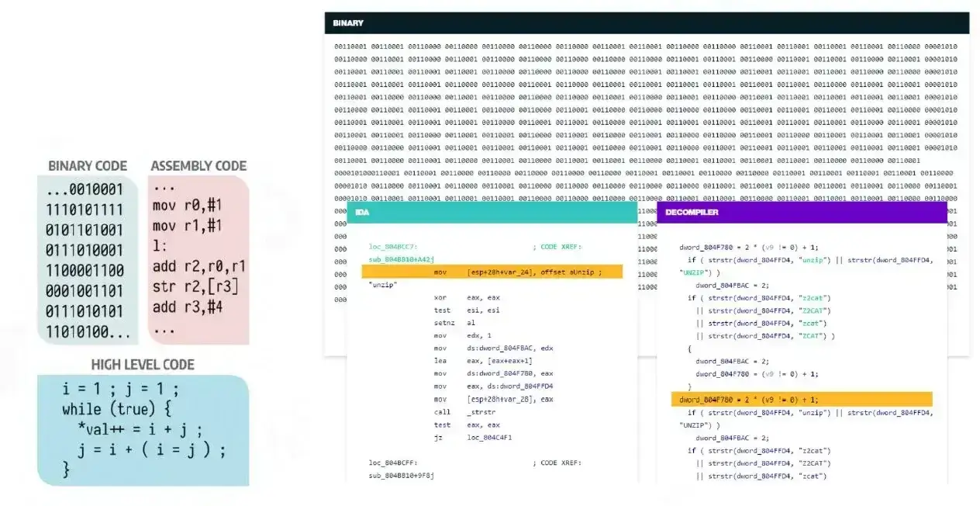Click the BINARY panel header
Screen dimensions: 980x506
pos(647,23)
